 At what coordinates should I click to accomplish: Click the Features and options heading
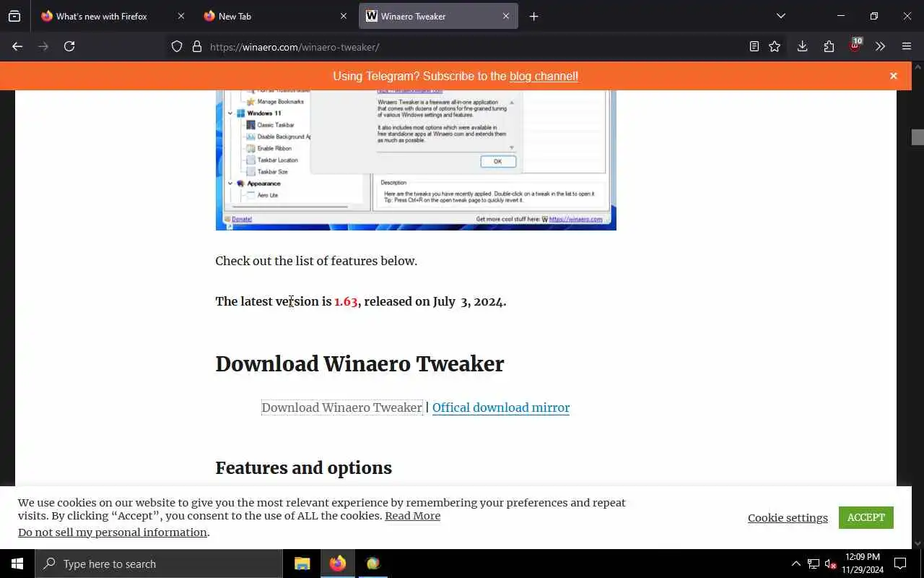pyautogui.click(x=304, y=468)
